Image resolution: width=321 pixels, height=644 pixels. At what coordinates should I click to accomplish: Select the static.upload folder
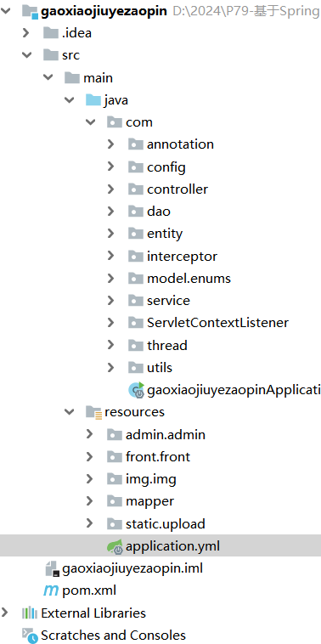tap(165, 524)
